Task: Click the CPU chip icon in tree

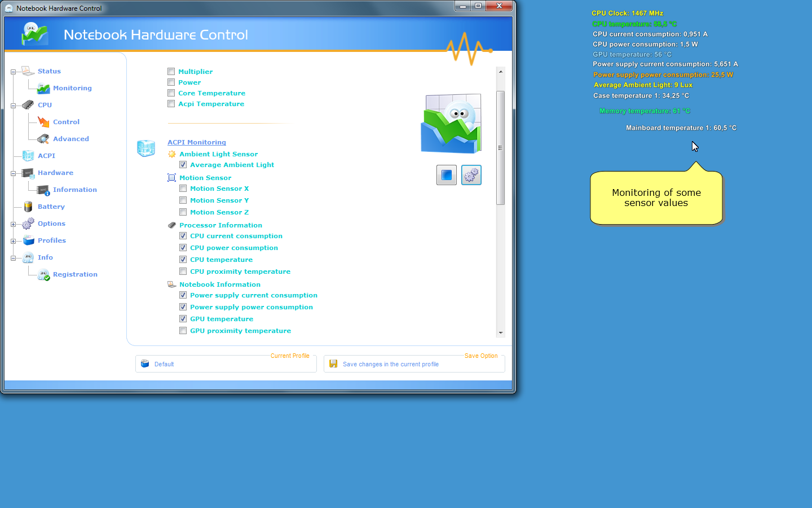Action: [28, 105]
